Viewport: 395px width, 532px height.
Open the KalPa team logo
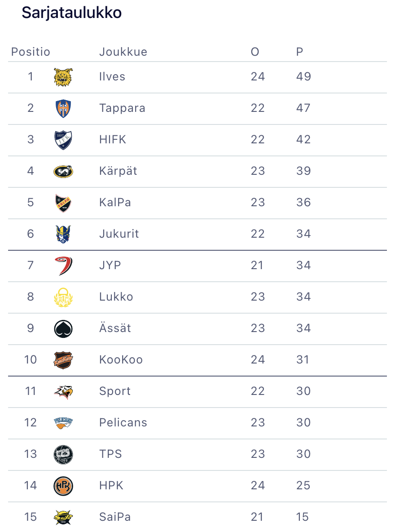click(x=63, y=203)
